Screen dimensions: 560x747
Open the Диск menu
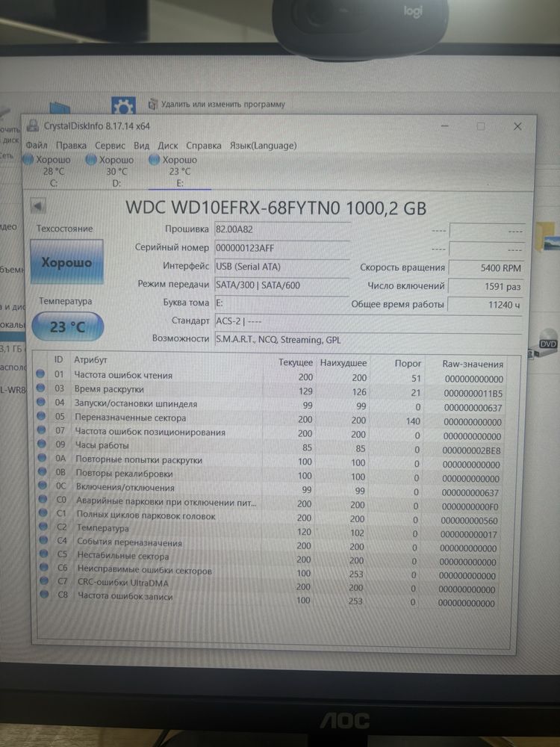coord(167,146)
